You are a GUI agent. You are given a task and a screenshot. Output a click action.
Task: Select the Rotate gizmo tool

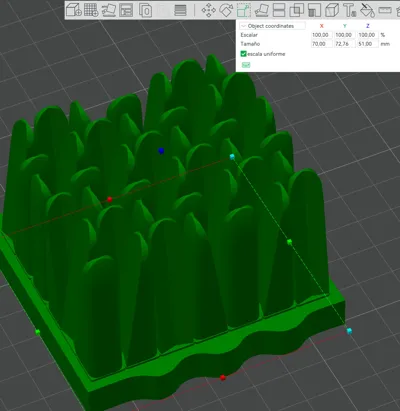226,10
